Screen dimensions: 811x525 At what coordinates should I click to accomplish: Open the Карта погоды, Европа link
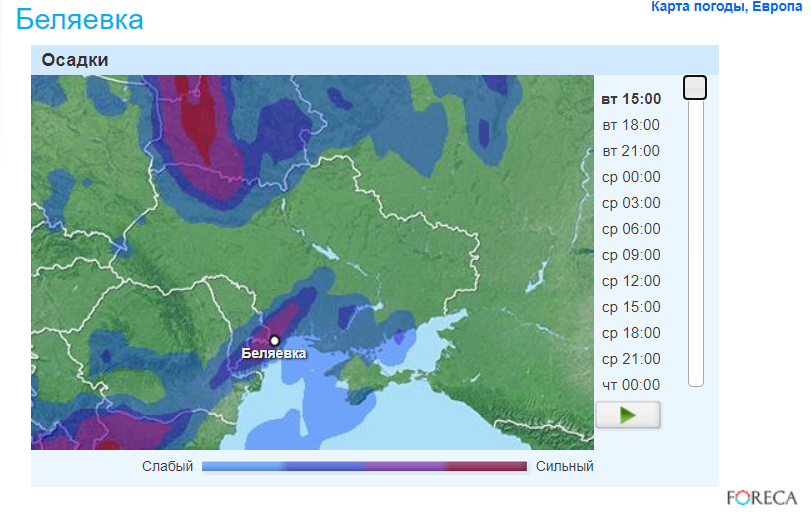726,7
